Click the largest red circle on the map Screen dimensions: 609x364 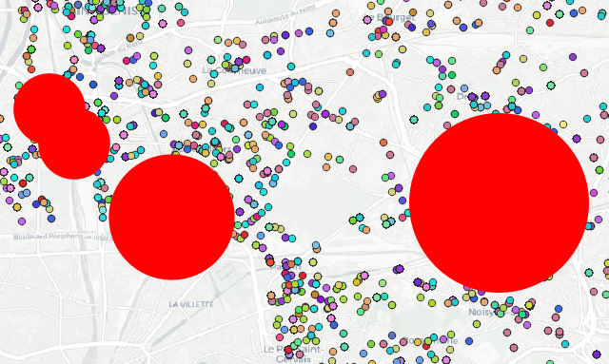click(499, 203)
